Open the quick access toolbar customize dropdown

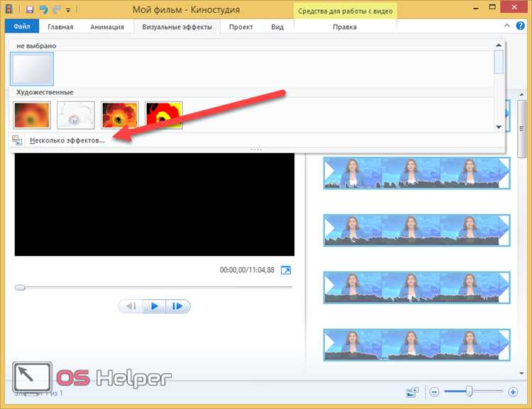tap(68, 10)
